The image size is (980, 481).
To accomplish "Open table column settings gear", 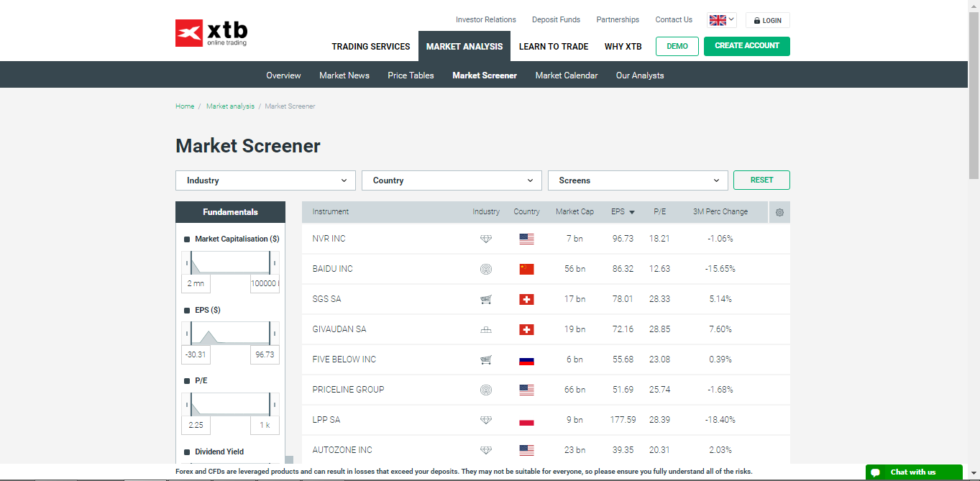I will pyautogui.click(x=779, y=212).
